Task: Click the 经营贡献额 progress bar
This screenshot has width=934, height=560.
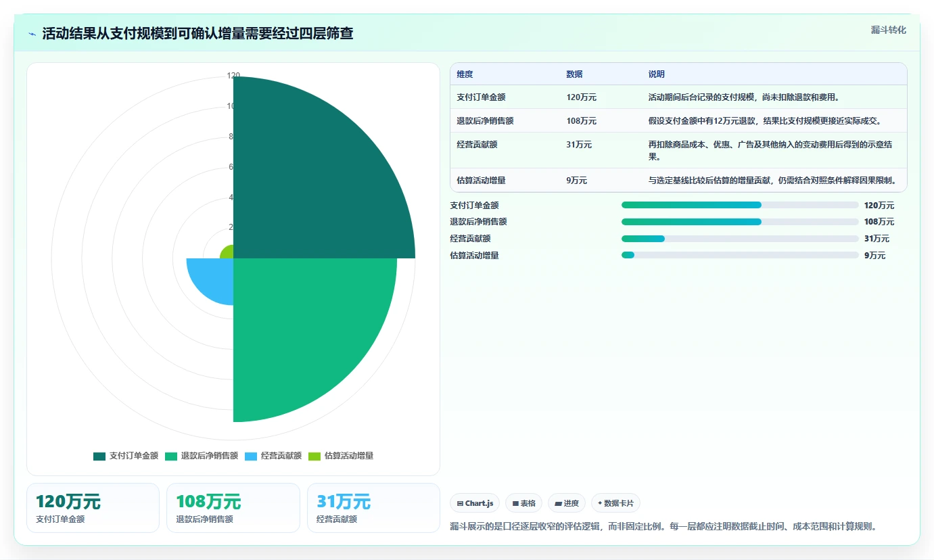Action: pyautogui.click(x=740, y=239)
